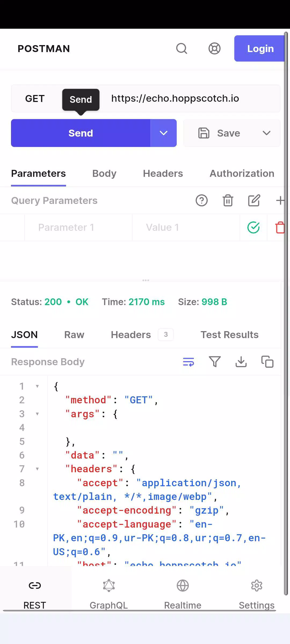This screenshot has width=290, height=644.
Task: Copy the response body to clipboard
Action: coord(267,362)
